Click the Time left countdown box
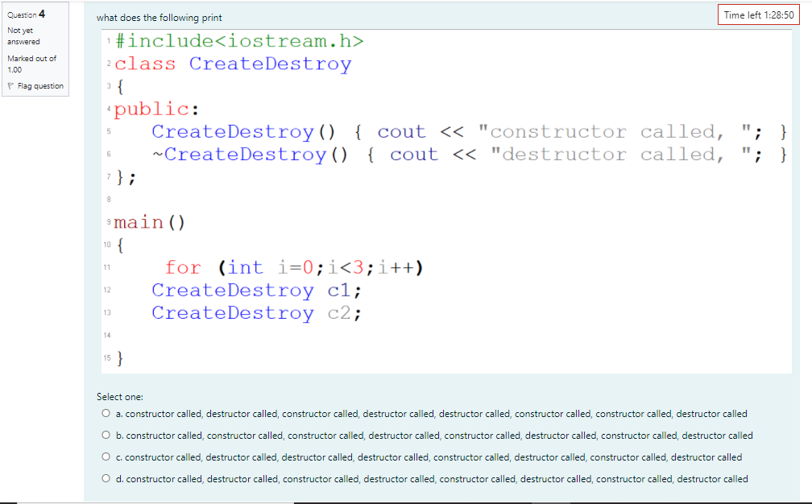The height and width of the screenshot is (504, 812). [x=758, y=14]
